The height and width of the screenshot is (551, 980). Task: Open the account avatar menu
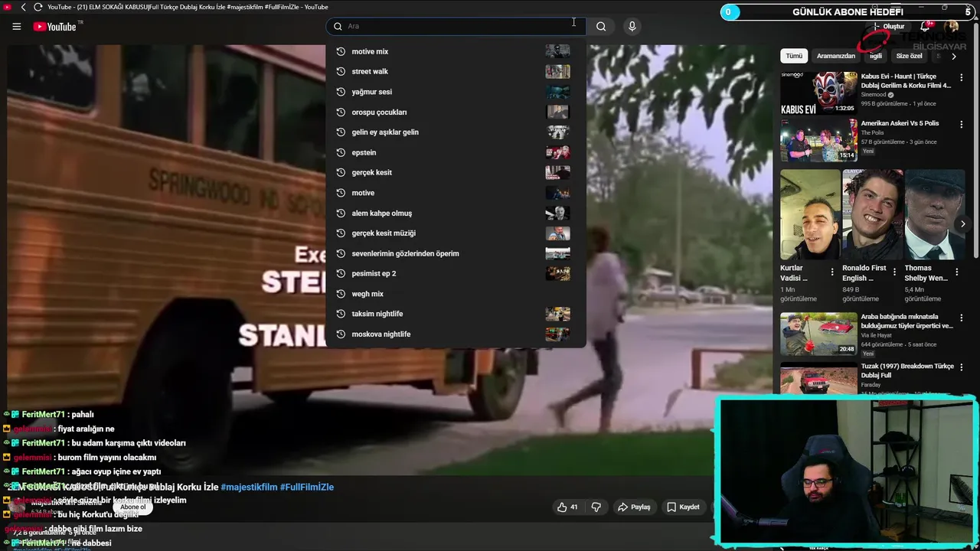952,27
